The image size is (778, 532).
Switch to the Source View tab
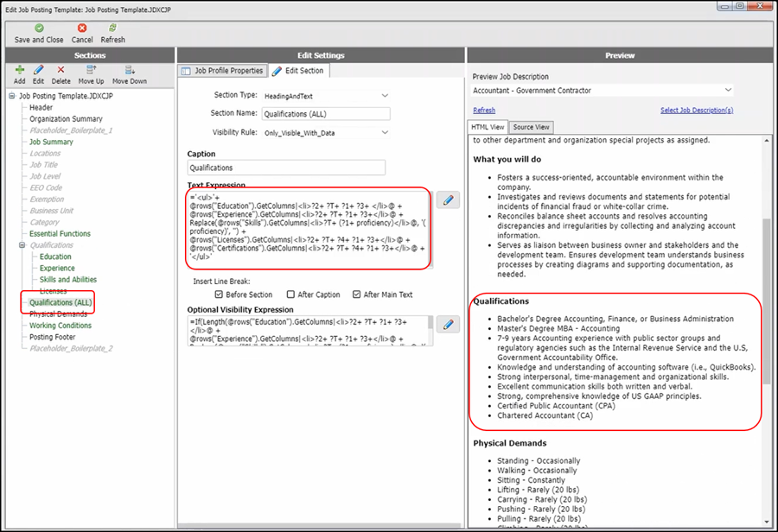click(x=531, y=127)
